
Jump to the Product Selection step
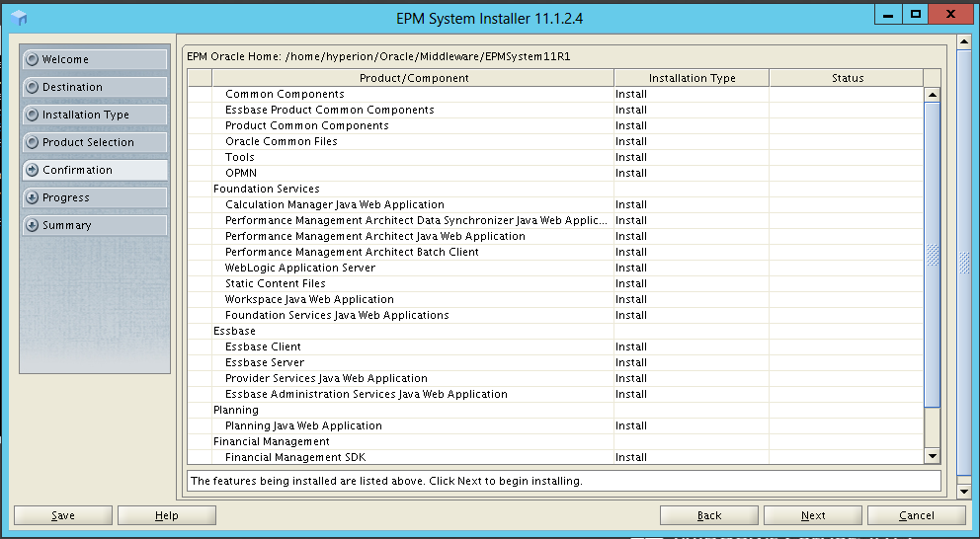coord(95,142)
